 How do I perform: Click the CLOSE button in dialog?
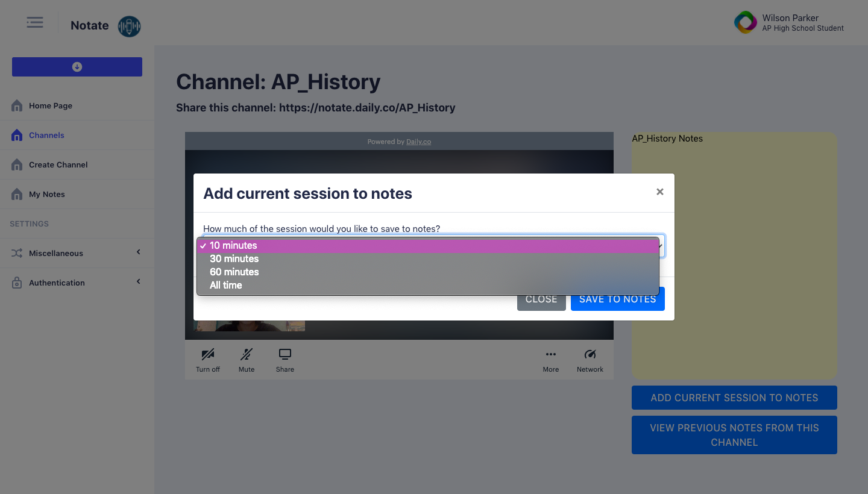[541, 299]
